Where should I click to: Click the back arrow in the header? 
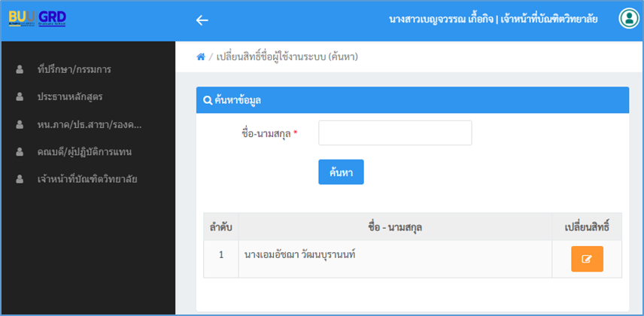click(202, 20)
